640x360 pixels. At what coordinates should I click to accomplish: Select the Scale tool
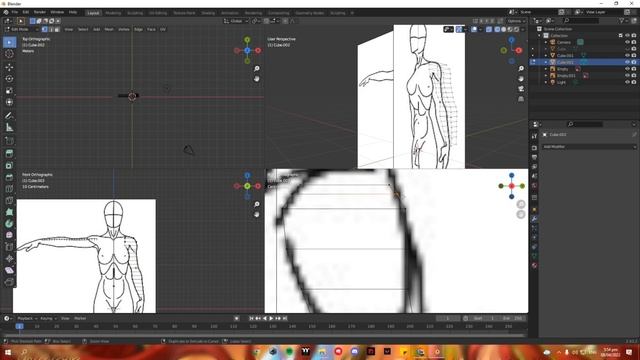coord(9,91)
